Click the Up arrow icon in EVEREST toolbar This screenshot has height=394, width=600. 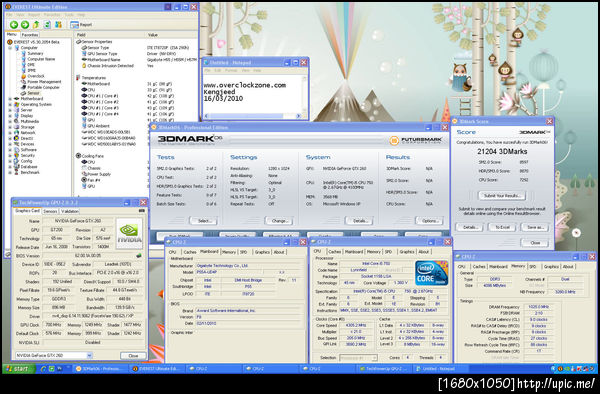pos(36,24)
